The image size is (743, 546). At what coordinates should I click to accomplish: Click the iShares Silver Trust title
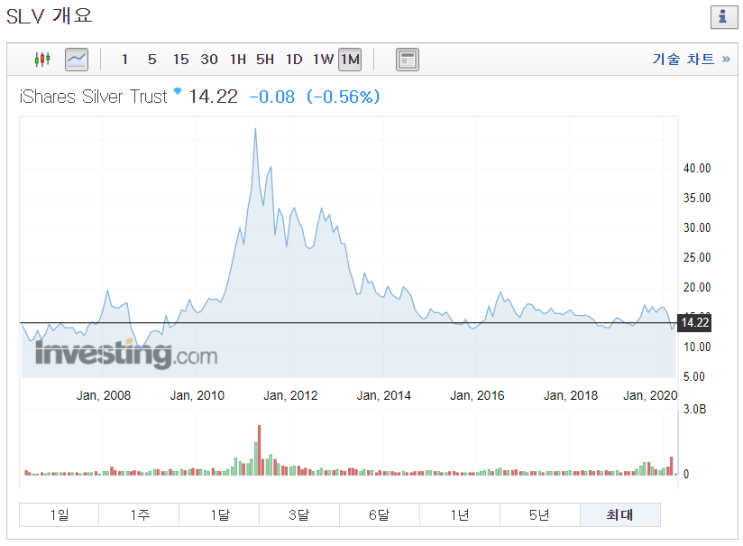[93, 97]
